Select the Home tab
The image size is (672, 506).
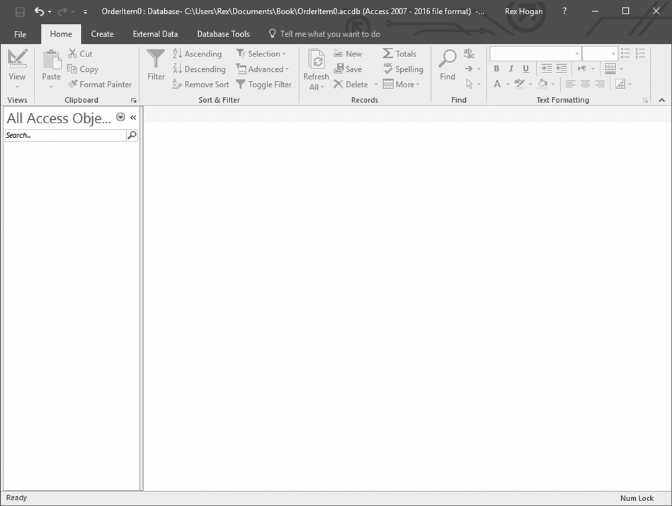[x=61, y=34]
